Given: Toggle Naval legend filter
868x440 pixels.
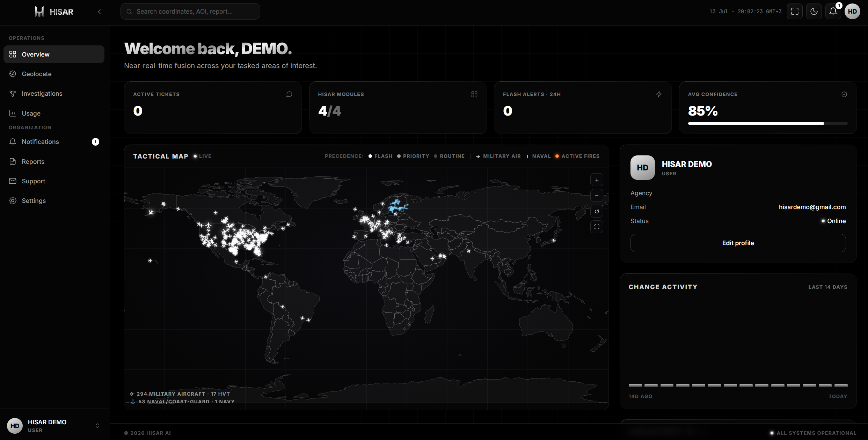Looking at the screenshot, I should pyautogui.click(x=539, y=156).
